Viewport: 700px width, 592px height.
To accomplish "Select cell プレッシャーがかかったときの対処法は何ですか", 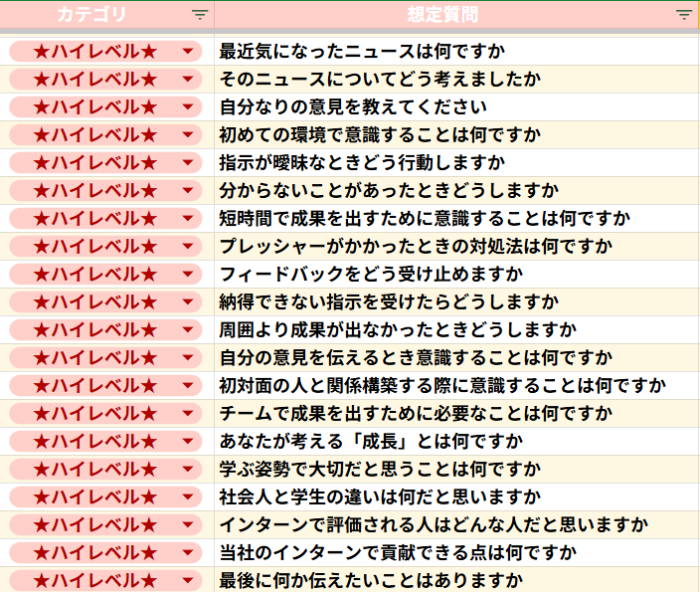I will (456, 246).
